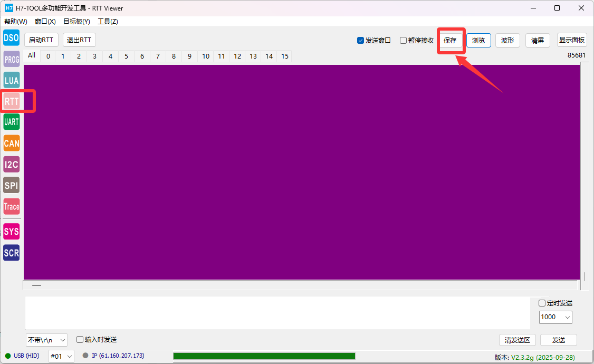
Task: Click the horizontal scrollbar below the terminal
Action: [36, 285]
